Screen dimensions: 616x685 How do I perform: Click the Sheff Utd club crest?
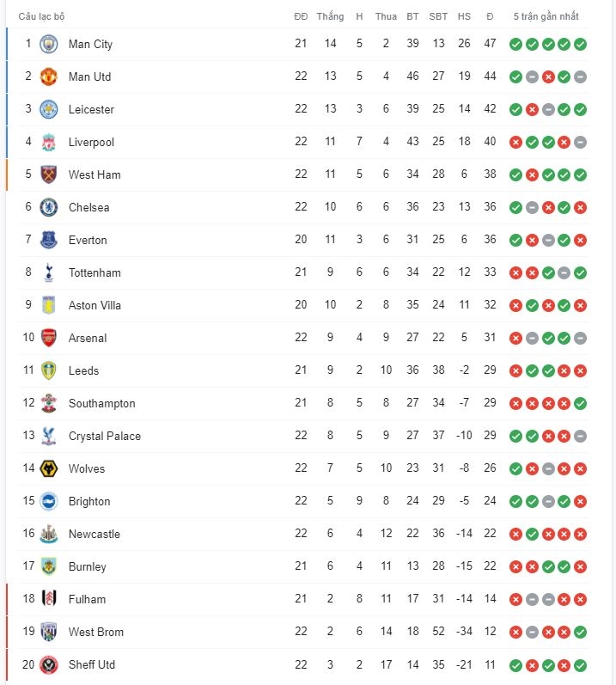tap(48, 665)
